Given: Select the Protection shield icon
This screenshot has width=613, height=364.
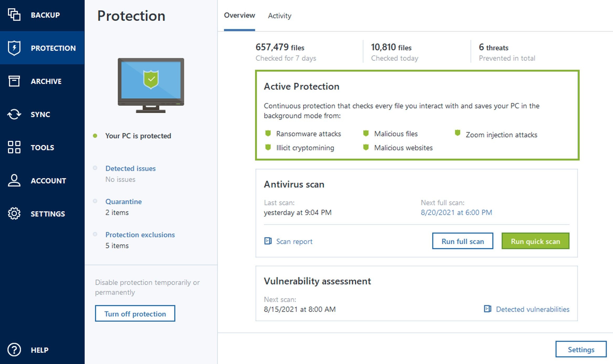Looking at the screenshot, I should pos(14,48).
